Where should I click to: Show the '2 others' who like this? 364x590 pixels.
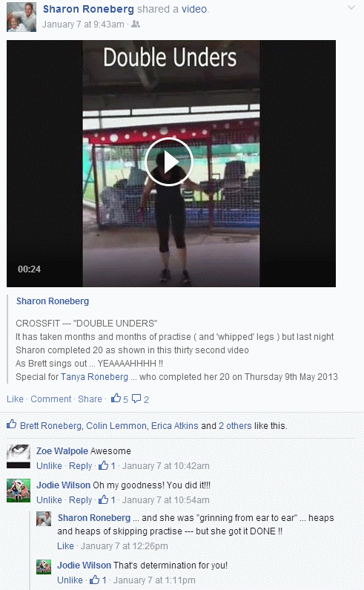point(235,425)
